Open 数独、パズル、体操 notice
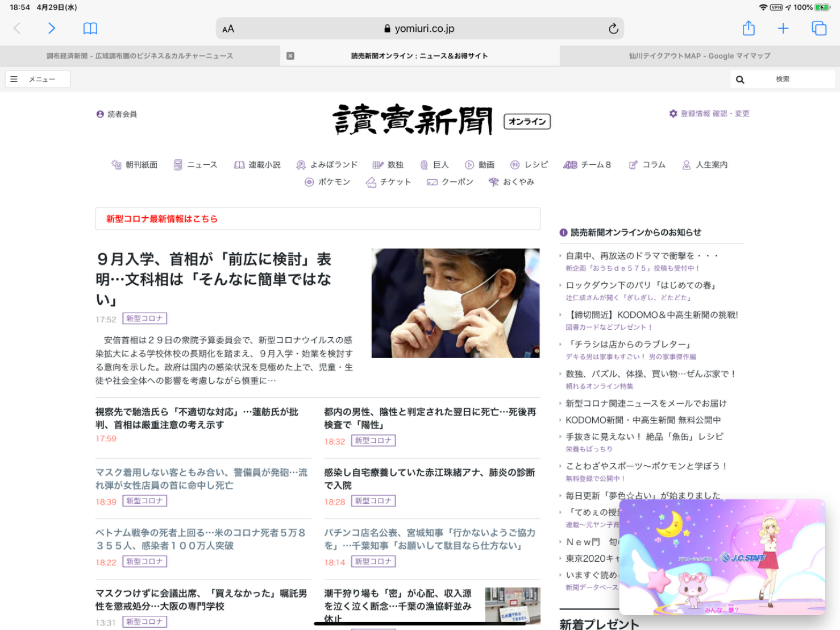This screenshot has height=630, width=840. (651, 374)
